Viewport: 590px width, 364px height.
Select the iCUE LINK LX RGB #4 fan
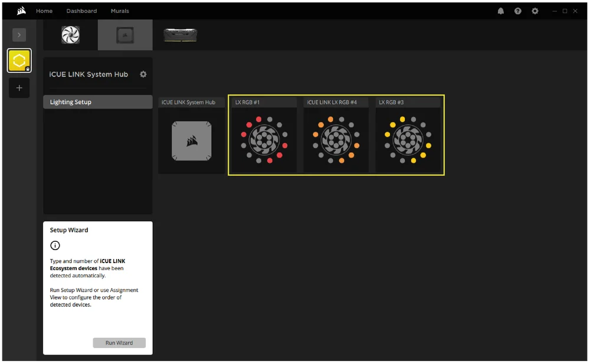pos(336,140)
